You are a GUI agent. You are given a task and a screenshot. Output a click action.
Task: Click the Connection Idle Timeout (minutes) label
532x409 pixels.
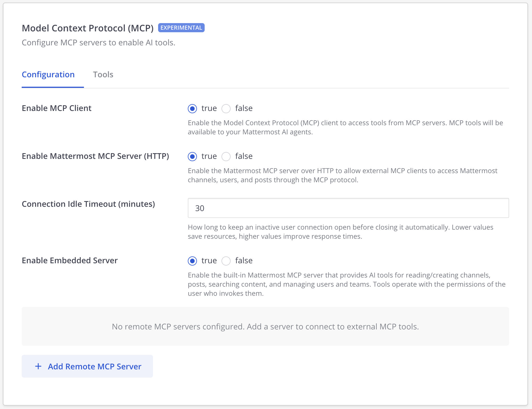(x=88, y=204)
